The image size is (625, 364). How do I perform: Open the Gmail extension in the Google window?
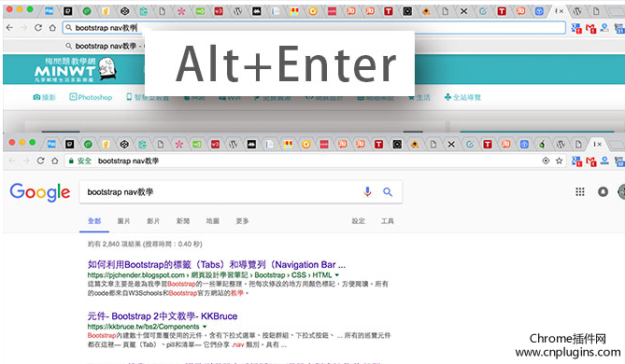tap(590, 161)
